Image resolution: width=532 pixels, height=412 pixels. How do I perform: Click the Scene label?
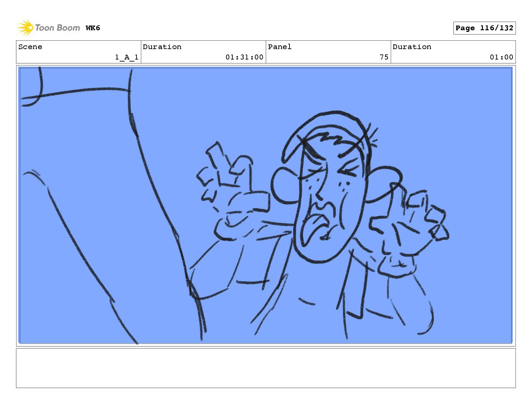click(x=30, y=47)
